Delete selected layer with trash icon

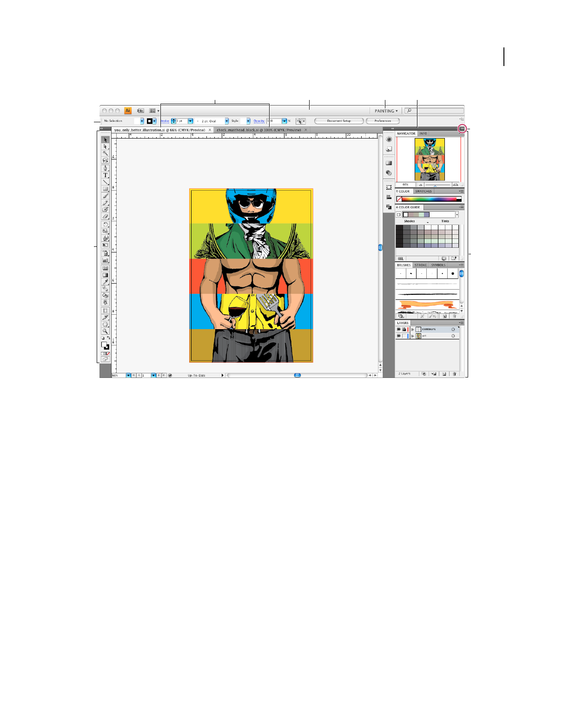(455, 373)
